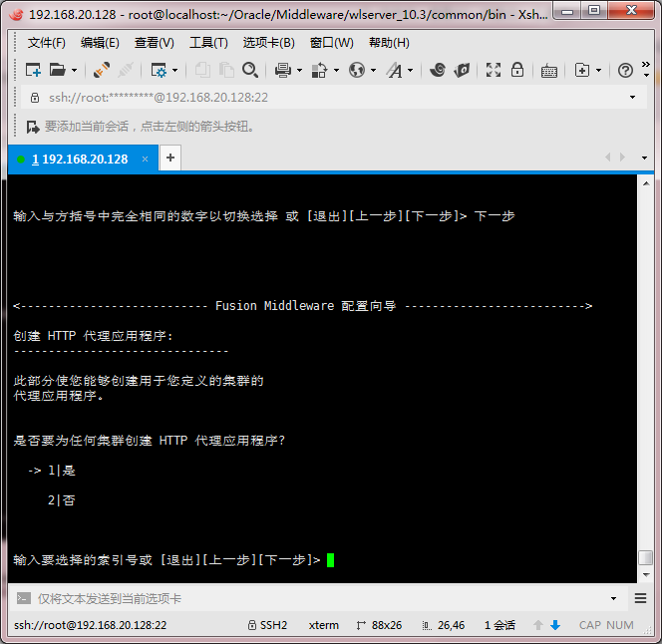Open the 编辑(E) menu
Image resolution: width=662 pixels, height=644 pixels.
[100, 43]
